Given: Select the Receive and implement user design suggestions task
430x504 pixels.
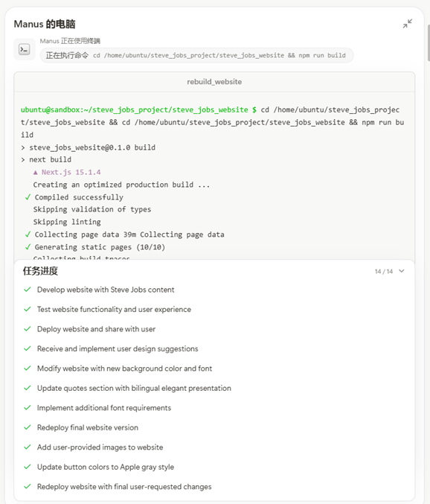Looking at the screenshot, I should tap(118, 348).
